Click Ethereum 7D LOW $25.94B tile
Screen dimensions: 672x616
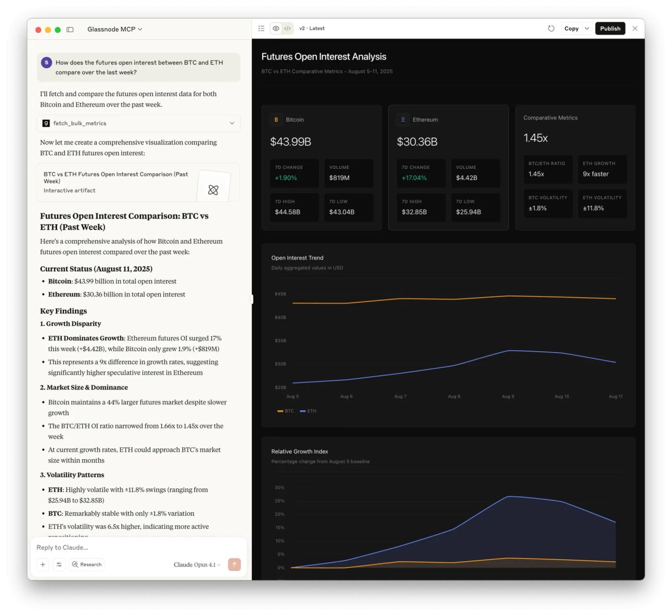(476, 207)
